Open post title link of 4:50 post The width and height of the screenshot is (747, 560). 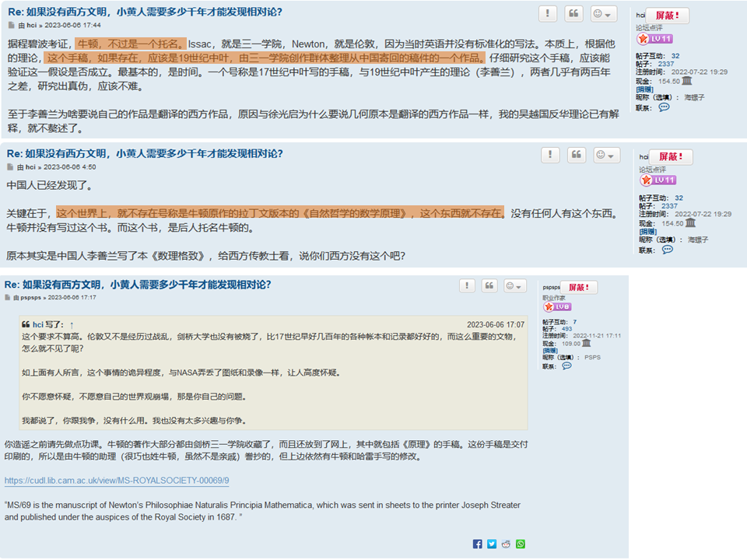145,153
